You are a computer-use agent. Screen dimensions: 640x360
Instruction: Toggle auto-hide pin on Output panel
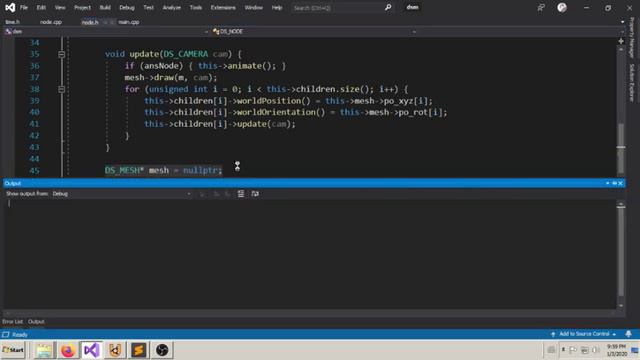pos(614,183)
